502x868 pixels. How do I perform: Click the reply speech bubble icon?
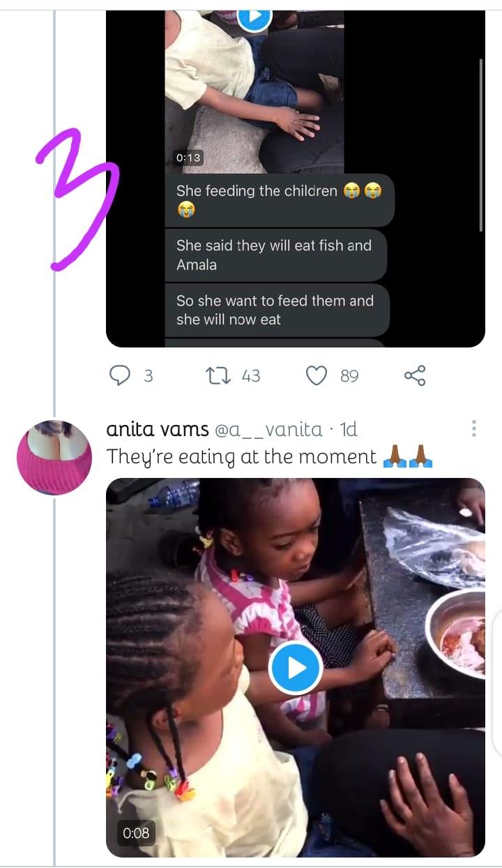[x=121, y=376]
